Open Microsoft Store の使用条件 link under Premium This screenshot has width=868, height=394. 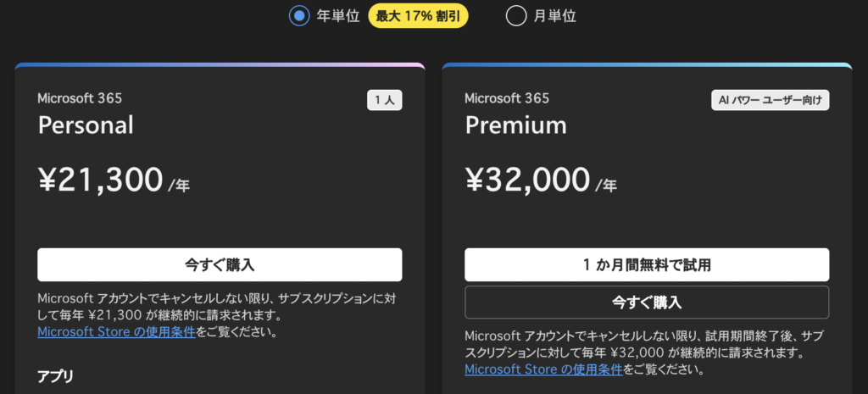544,369
